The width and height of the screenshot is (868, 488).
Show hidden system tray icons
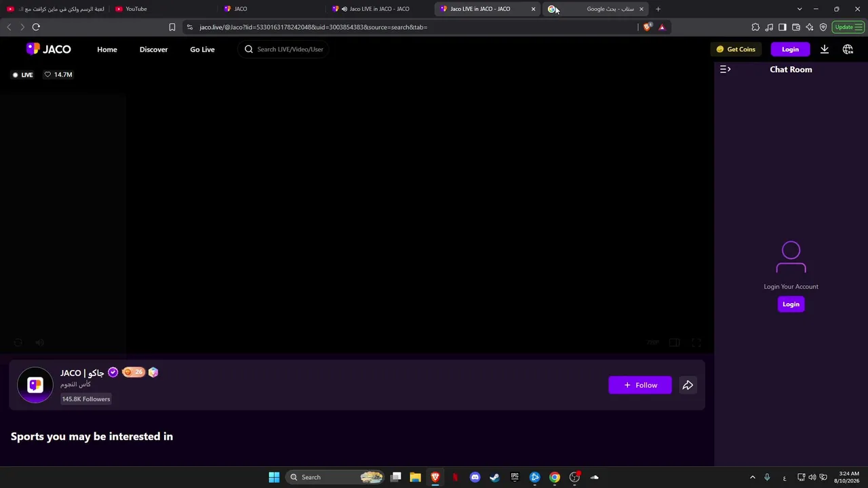752,477
